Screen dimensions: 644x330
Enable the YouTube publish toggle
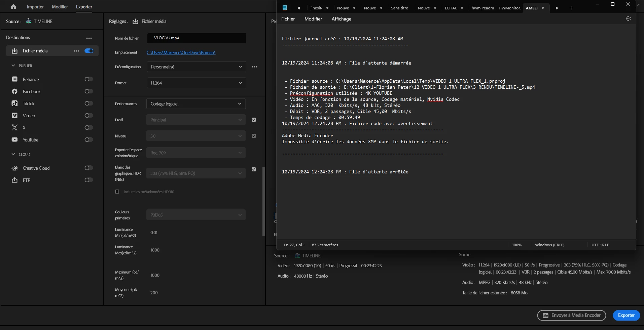coord(89,140)
